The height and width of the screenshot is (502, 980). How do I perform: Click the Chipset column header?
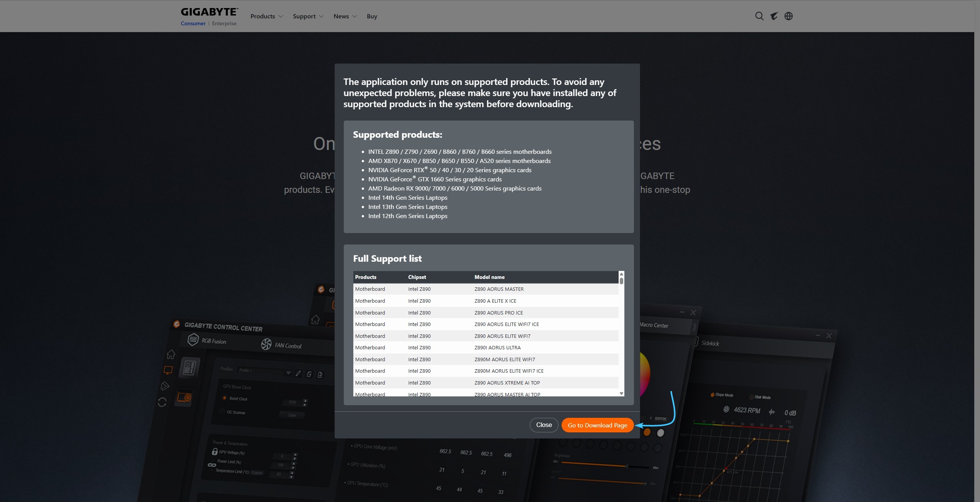point(417,277)
